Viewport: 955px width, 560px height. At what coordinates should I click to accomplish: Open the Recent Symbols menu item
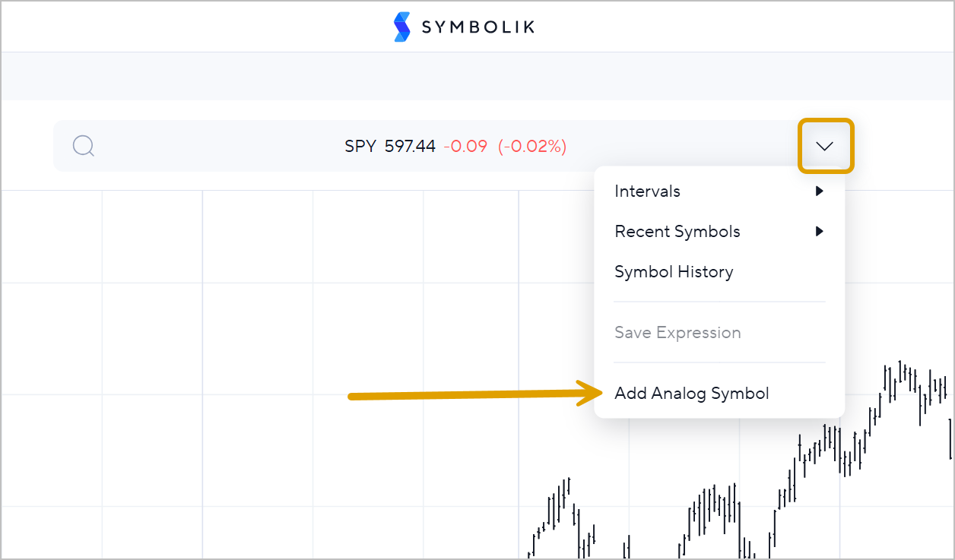point(677,232)
